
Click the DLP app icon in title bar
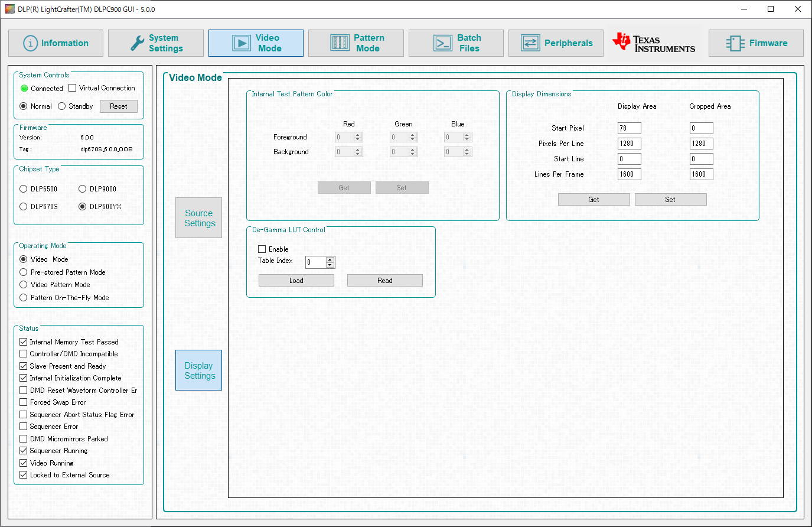(x=9, y=9)
